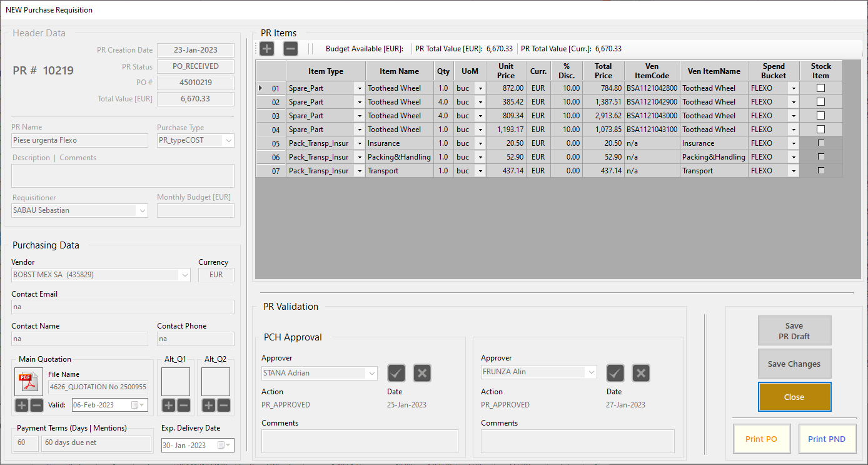Open UoM dropdown in row 06
Viewport: 868px width, 465px height.
pyautogui.click(x=480, y=157)
